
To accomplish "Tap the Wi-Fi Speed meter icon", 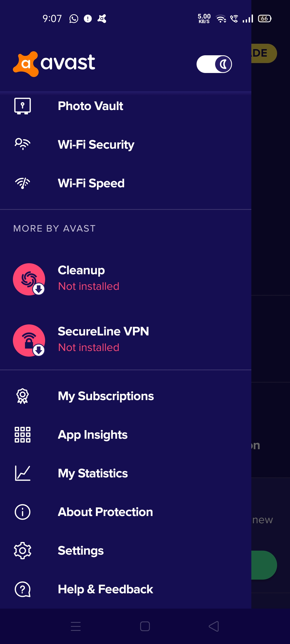I will point(23,183).
